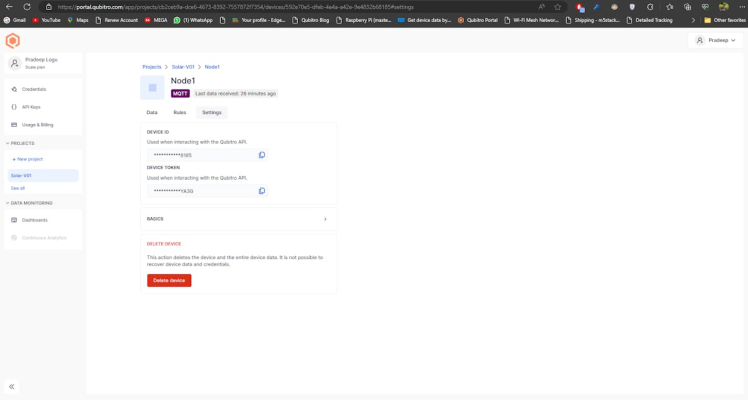Add page to favorites with star icon
This screenshot has width=748, height=400.
click(x=558, y=7)
